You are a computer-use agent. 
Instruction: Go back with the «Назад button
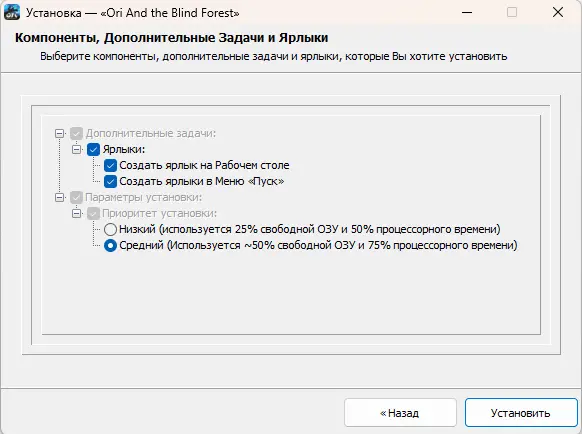(x=400, y=413)
